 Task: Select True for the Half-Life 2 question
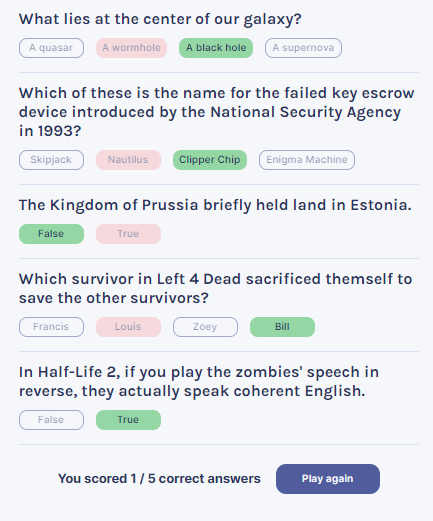128,420
